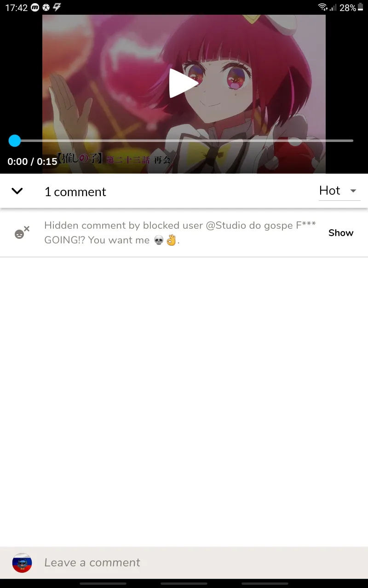Screen dimensions: 368x588
Task: Click the 1 comment header label
Action: (x=75, y=192)
